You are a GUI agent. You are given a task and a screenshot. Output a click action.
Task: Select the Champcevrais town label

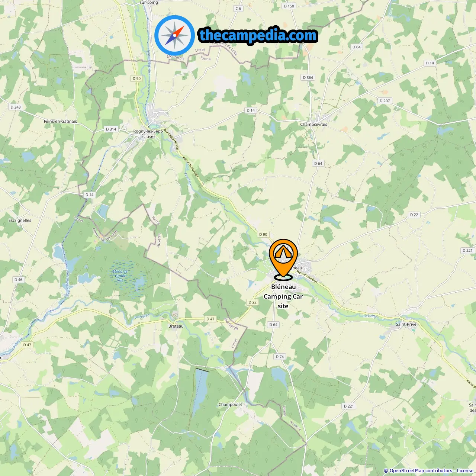313,125
